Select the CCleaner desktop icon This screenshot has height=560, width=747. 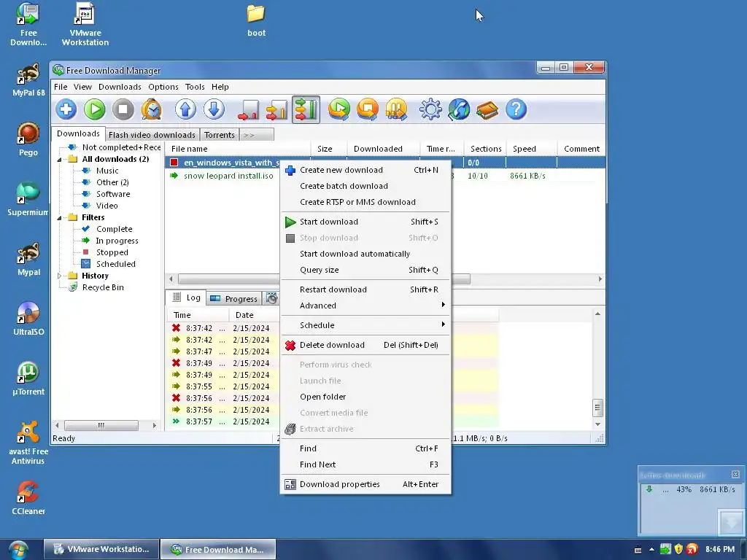[28, 499]
